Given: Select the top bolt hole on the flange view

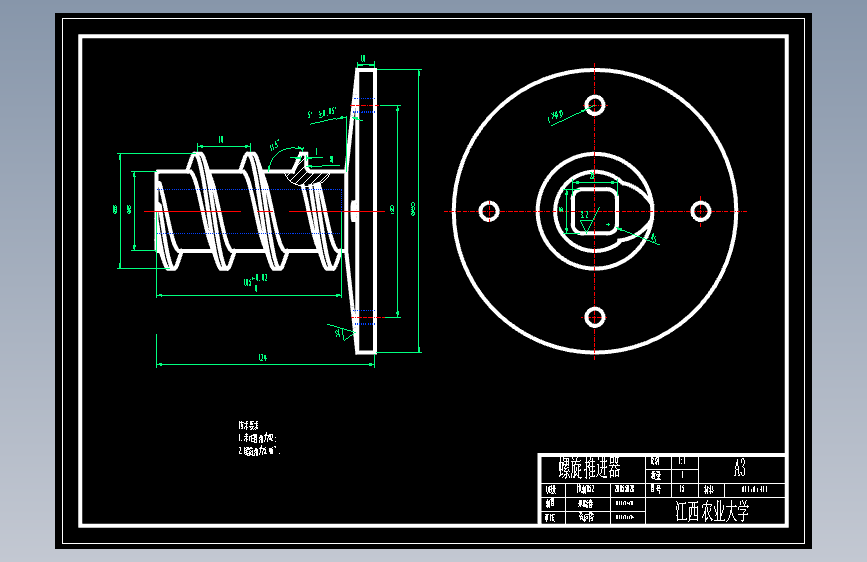Looking at the screenshot, I should point(595,105).
